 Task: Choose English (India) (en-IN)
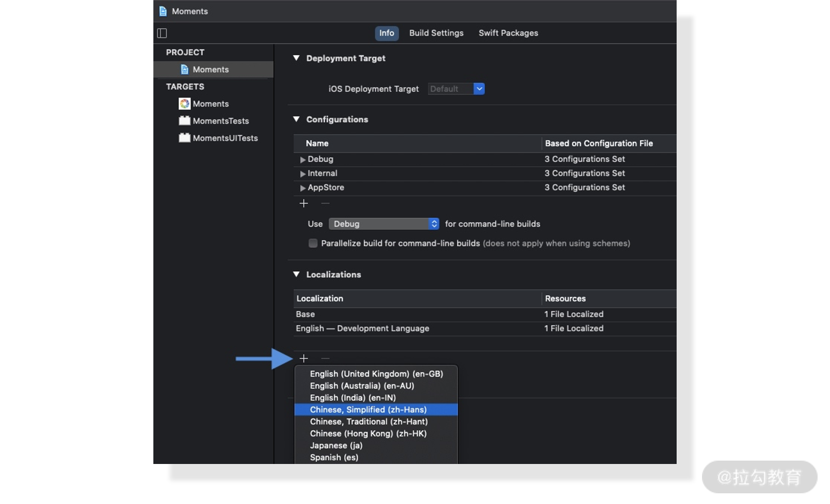pos(376,397)
